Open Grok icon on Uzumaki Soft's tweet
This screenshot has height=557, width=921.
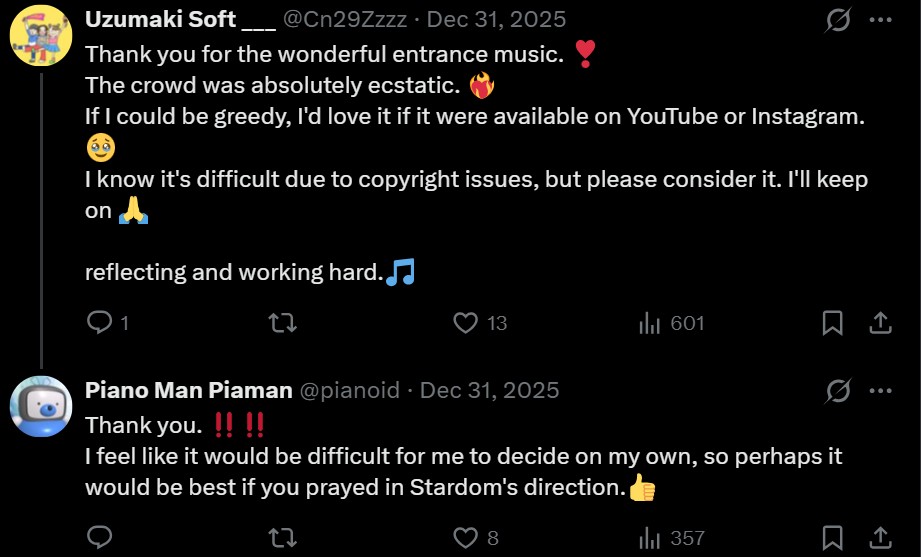[x=837, y=20]
